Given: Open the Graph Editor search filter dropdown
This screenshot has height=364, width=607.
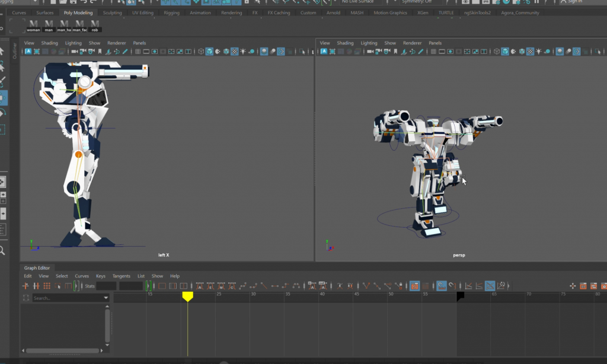Looking at the screenshot, I should click(106, 298).
